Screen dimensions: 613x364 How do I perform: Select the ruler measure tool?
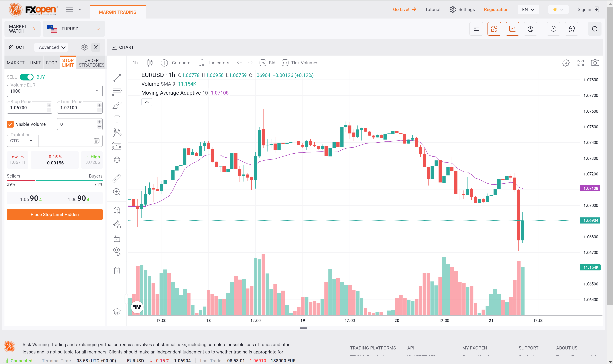pyautogui.click(x=117, y=178)
